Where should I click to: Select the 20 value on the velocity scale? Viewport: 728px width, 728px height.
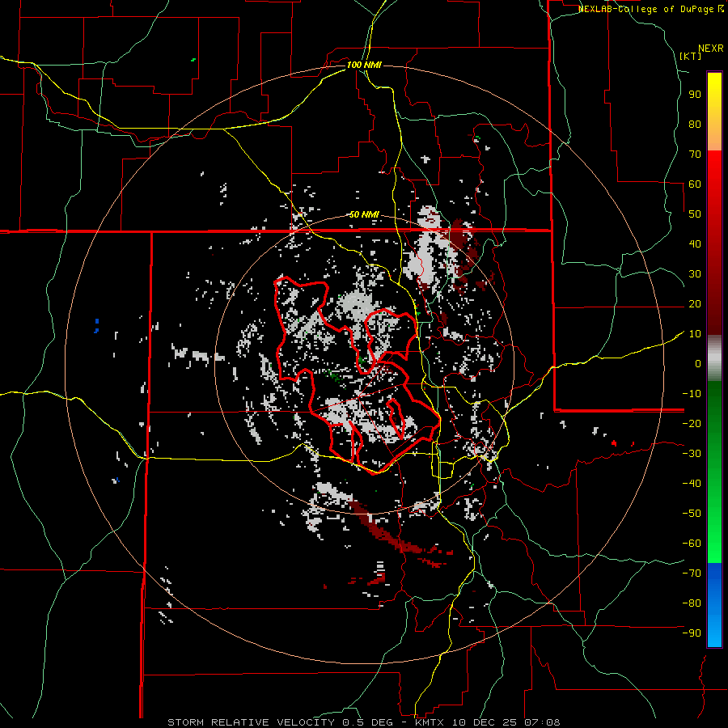[x=695, y=303]
